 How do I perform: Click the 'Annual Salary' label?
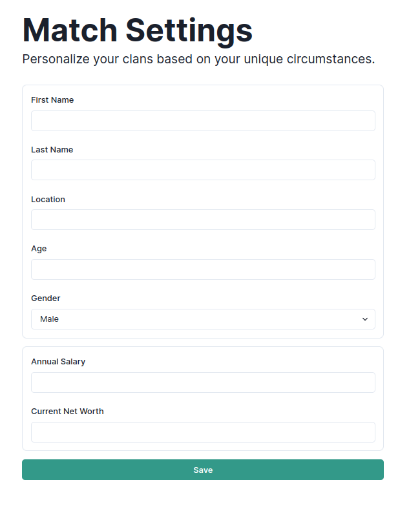click(x=58, y=362)
